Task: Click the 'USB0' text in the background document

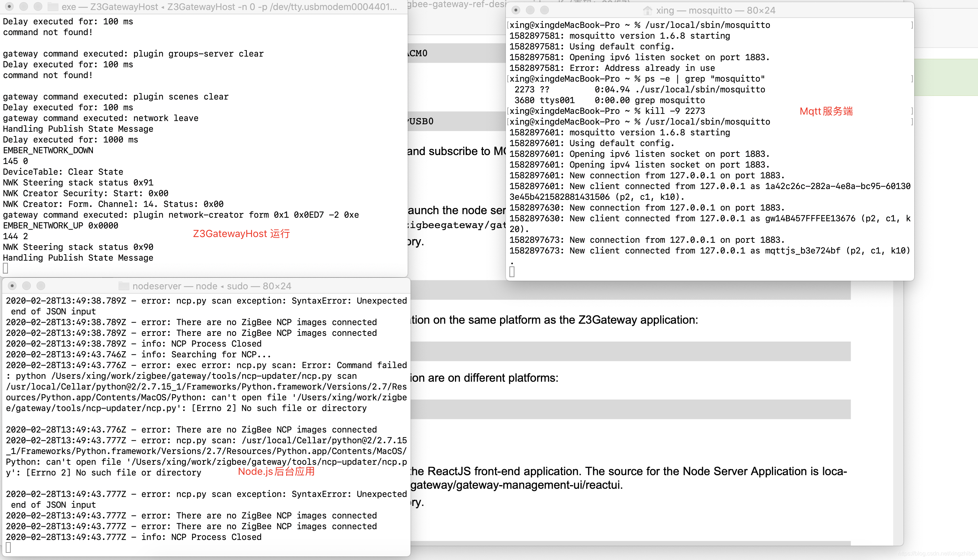Action: coord(421,121)
